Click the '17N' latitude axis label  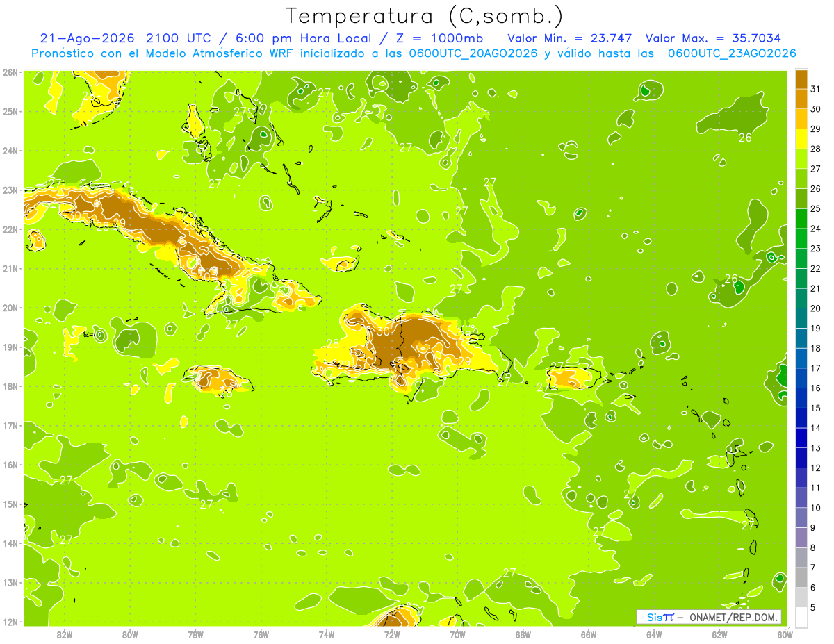point(10,425)
